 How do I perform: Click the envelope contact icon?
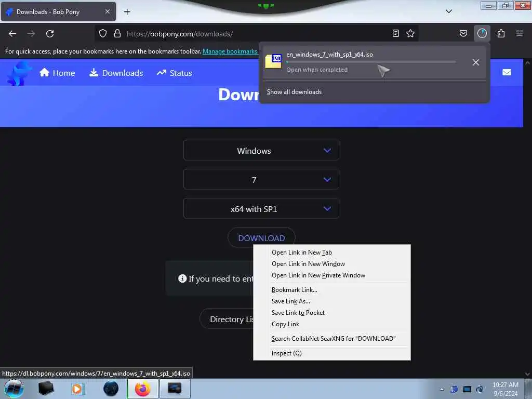[x=507, y=72]
